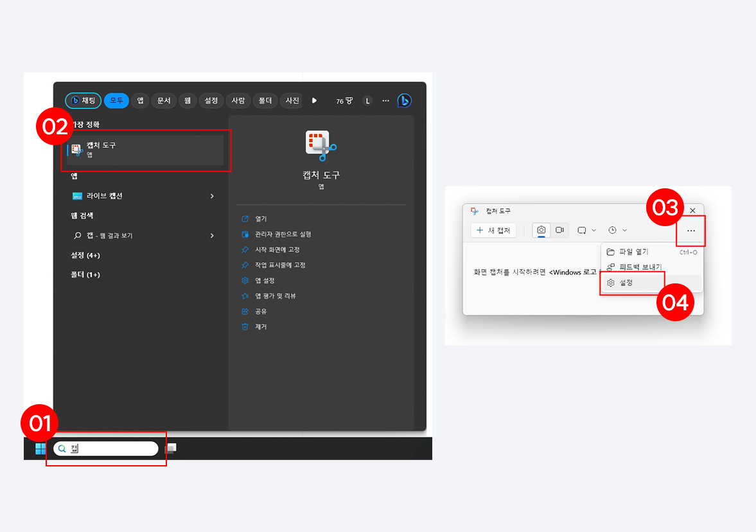Click the Bing icon in the search panel header
The height and width of the screenshot is (532, 756).
[x=405, y=100]
